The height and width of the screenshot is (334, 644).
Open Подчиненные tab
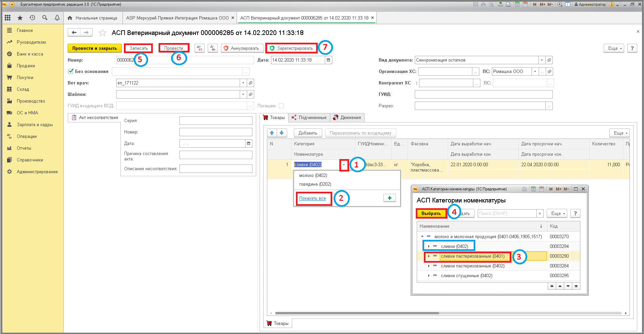tap(309, 117)
